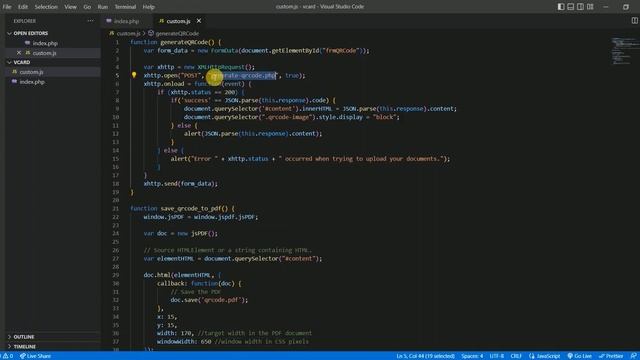Open the Run menu
This screenshot has height=360, width=640.
[103, 7]
